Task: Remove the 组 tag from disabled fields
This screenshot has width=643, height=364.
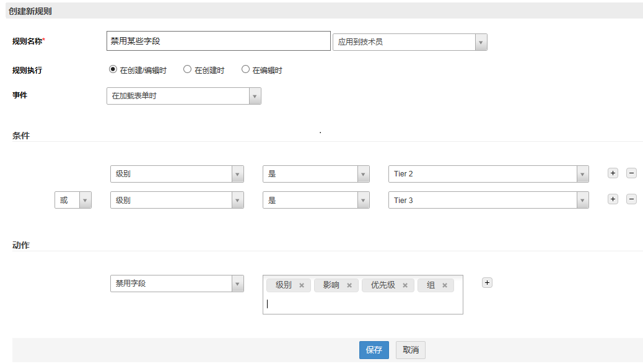Action: [445, 285]
